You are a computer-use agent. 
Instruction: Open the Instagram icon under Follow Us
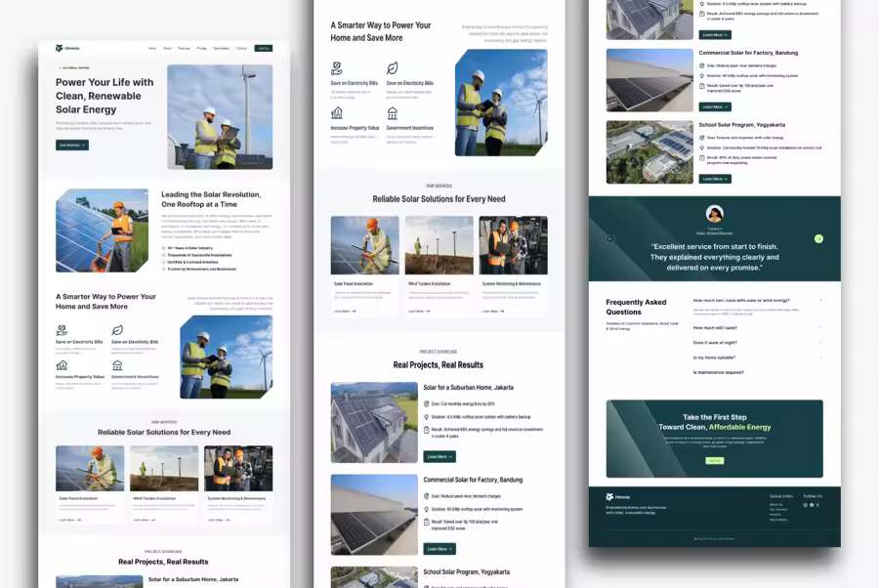coord(806,505)
